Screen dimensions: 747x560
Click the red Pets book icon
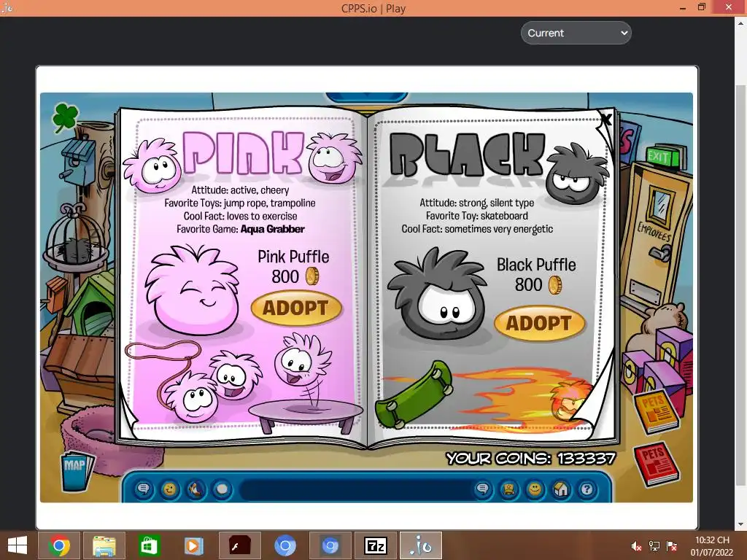(657, 464)
